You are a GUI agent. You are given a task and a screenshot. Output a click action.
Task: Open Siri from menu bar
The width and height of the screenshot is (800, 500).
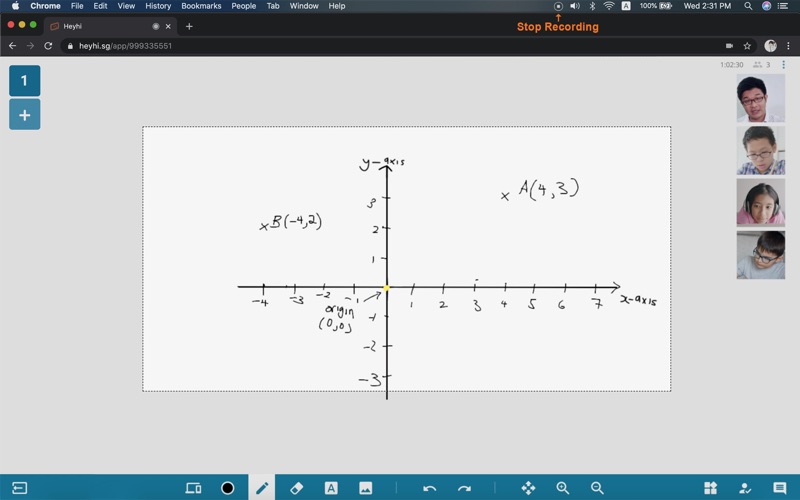coord(766,6)
